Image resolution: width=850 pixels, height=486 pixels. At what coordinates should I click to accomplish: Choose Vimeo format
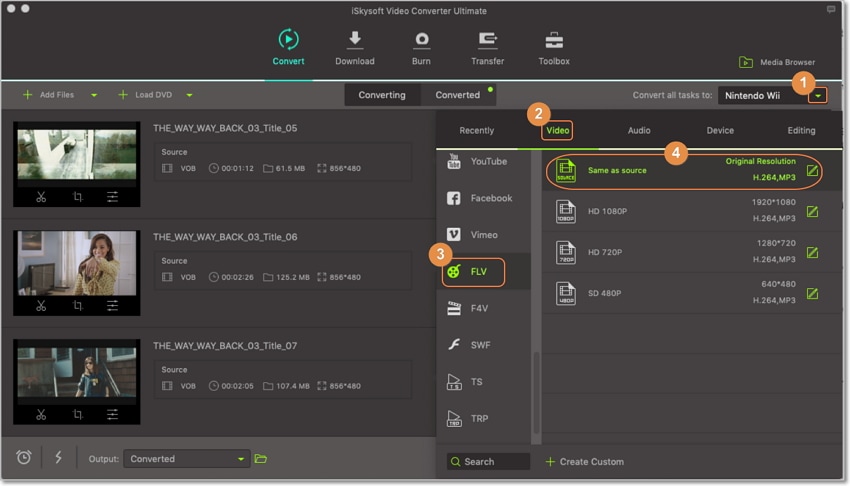[x=483, y=235]
